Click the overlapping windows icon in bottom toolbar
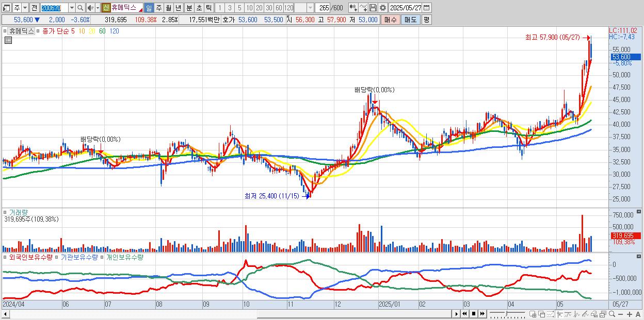This screenshot has height=320, width=644. coord(541,314)
